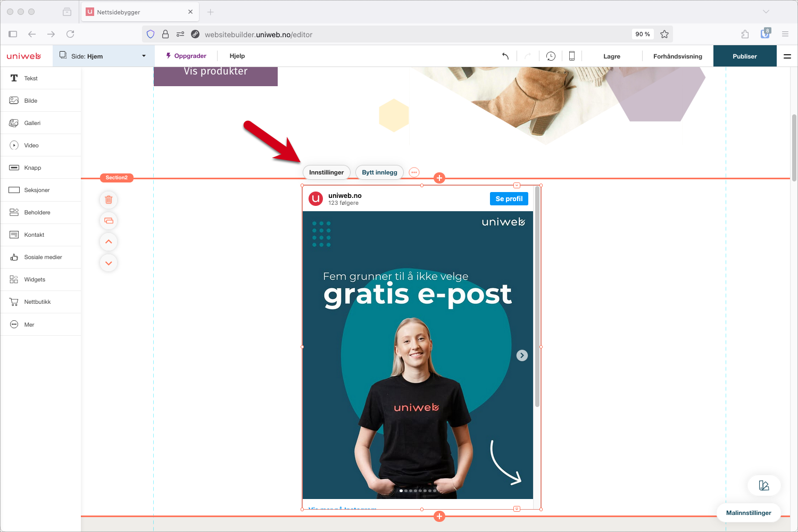Delete Section2 with the trash icon

click(x=109, y=200)
